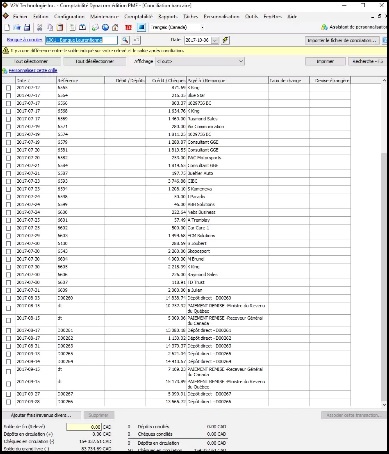Click the Date input field
This screenshot has height=454, width=389.
(198, 40)
